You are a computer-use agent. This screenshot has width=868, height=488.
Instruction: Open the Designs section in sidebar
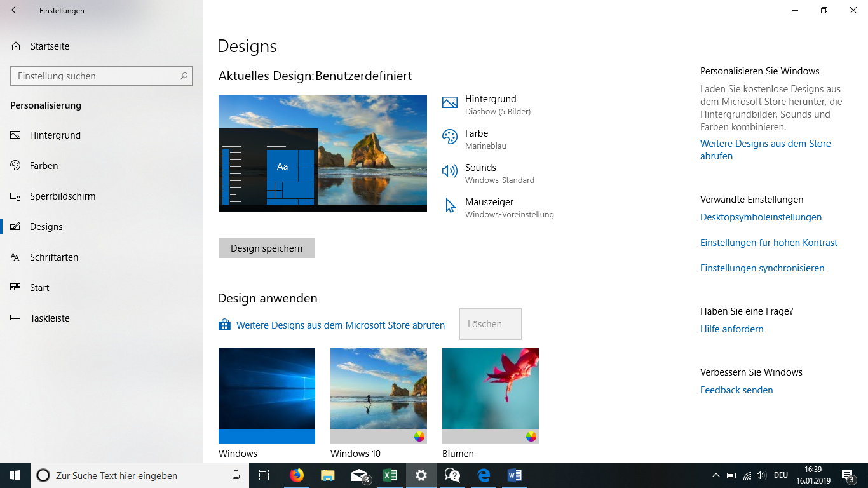pos(102,227)
